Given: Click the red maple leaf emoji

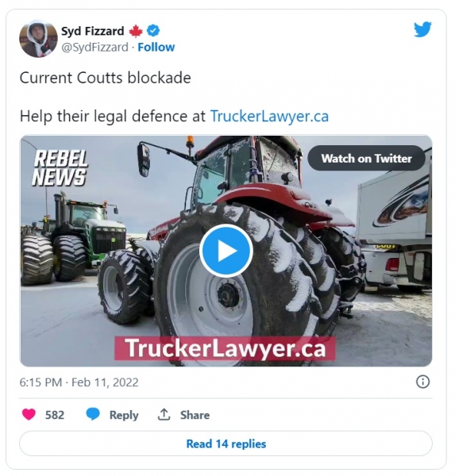Looking at the screenshot, I should point(136,31).
